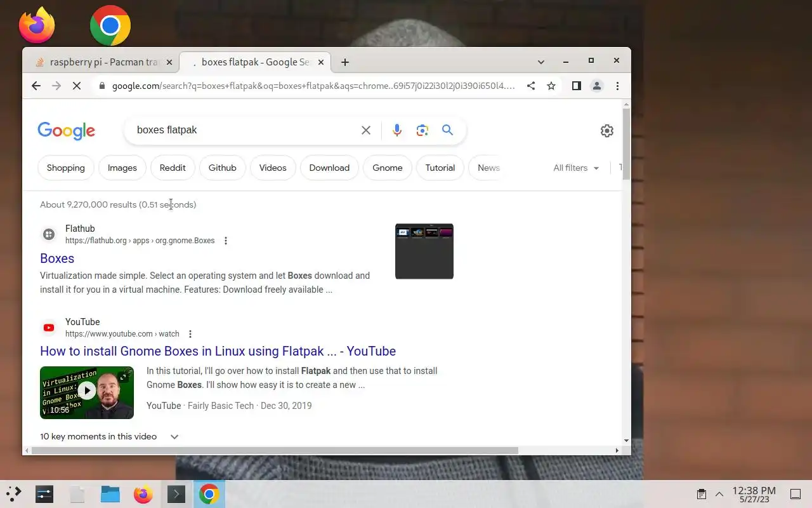Click the Google search input field
The image size is (812, 508).
[x=244, y=130]
